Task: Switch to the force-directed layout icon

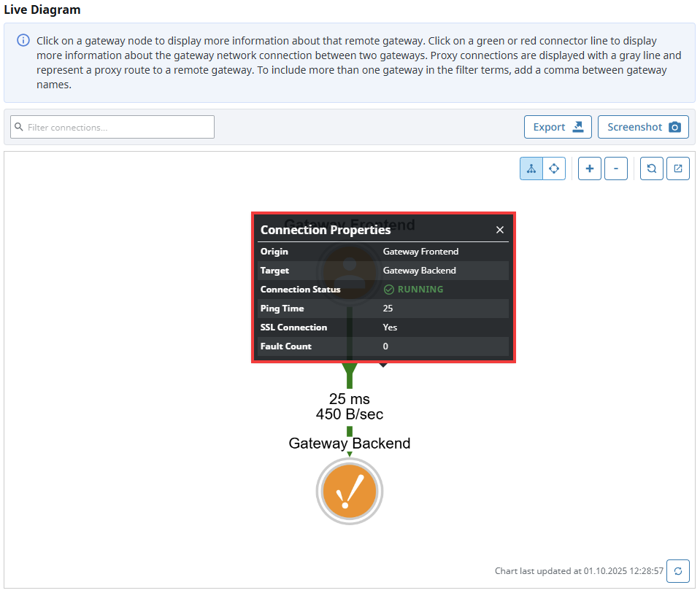Action: 554,168
